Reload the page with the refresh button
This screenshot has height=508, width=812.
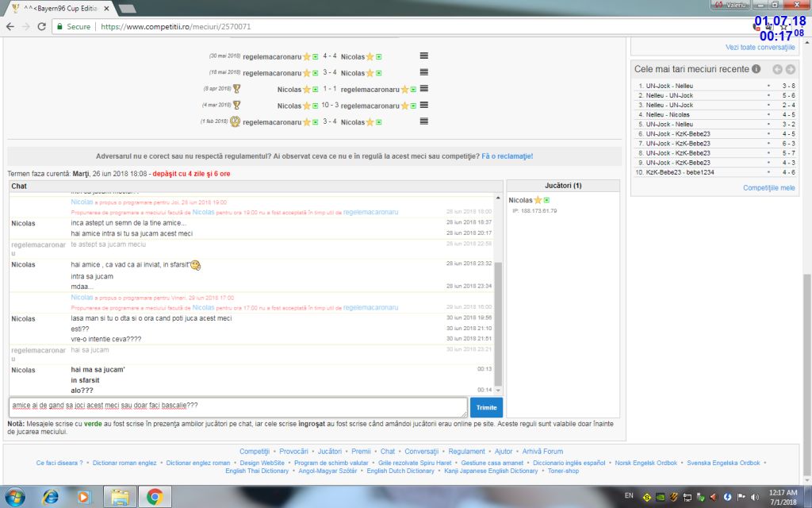43,26
